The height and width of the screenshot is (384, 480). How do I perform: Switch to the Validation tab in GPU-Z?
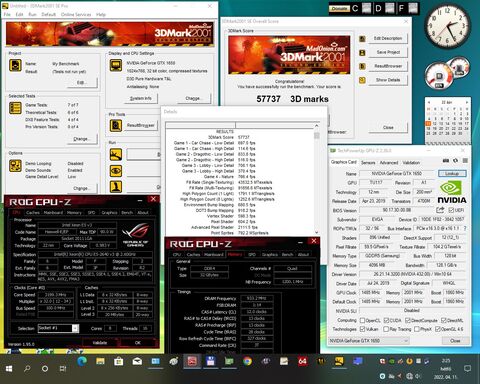tap(411, 163)
